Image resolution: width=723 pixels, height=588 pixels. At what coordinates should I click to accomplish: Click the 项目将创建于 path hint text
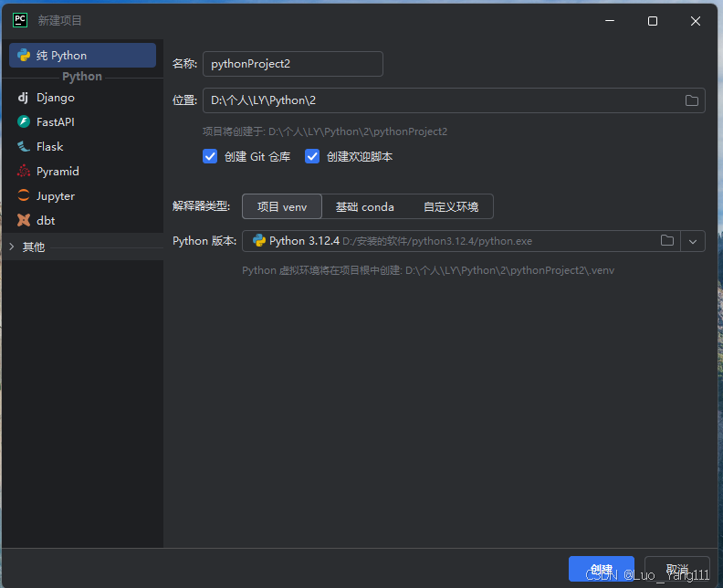pos(325,131)
